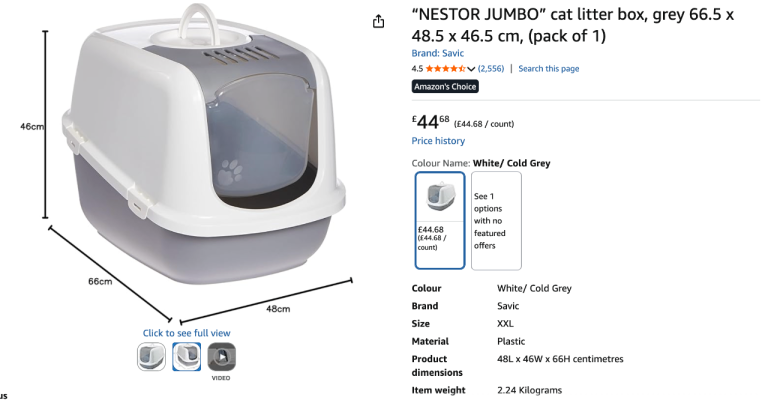The width and height of the screenshot is (768, 403).
Task: Open the ratings breakdown chevron
Action: pos(471,69)
